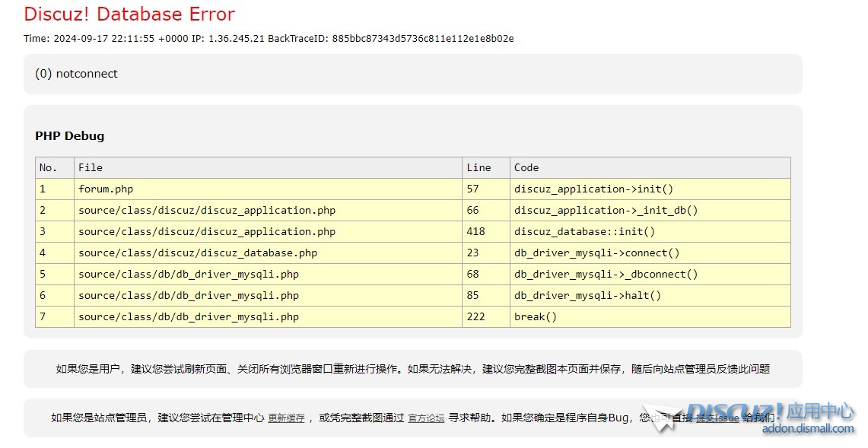Click discuz_application->_init_db() code cell
Screen dimensions: 868x448
pyautogui.click(x=606, y=210)
